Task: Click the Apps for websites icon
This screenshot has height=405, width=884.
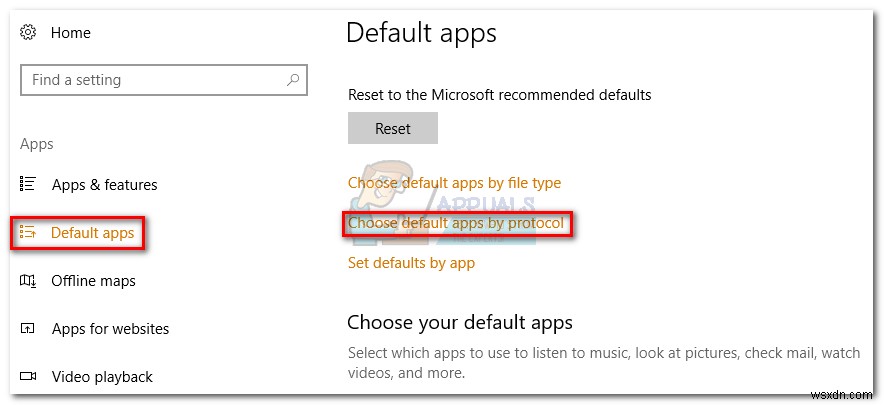Action: pos(28,328)
